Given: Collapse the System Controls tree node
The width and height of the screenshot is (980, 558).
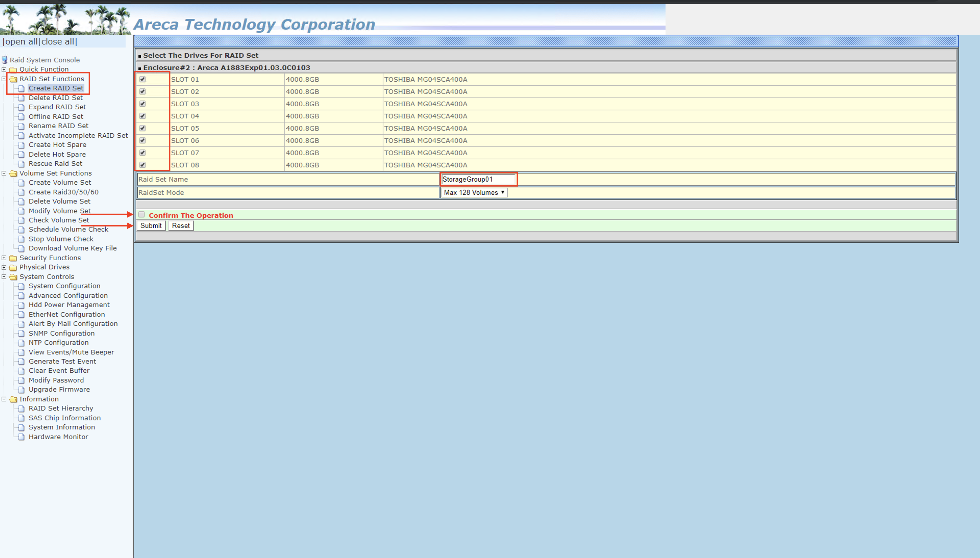Looking at the screenshot, I should point(4,277).
